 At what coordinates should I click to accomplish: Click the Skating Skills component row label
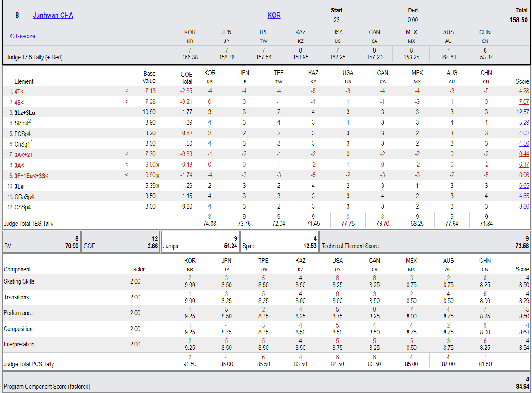(19, 281)
